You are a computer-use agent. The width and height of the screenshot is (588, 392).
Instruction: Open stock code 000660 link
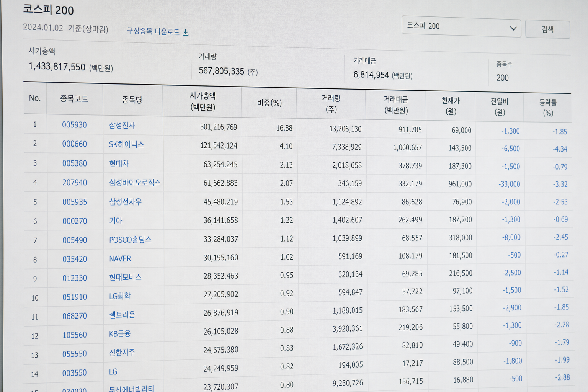(75, 144)
